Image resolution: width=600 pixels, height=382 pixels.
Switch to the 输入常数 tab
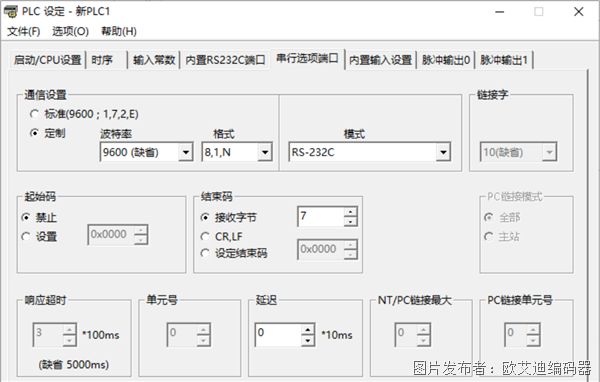coord(154,60)
